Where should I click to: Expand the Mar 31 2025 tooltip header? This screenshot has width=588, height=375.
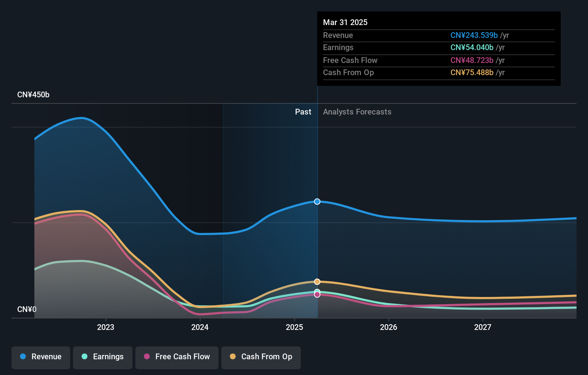(x=345, y=22)
